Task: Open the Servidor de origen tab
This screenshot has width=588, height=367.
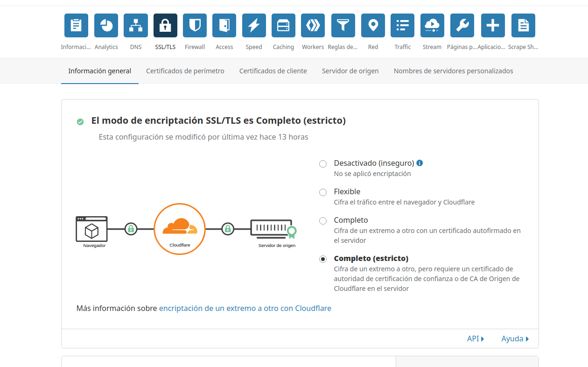Action: [x=350, y=71]
